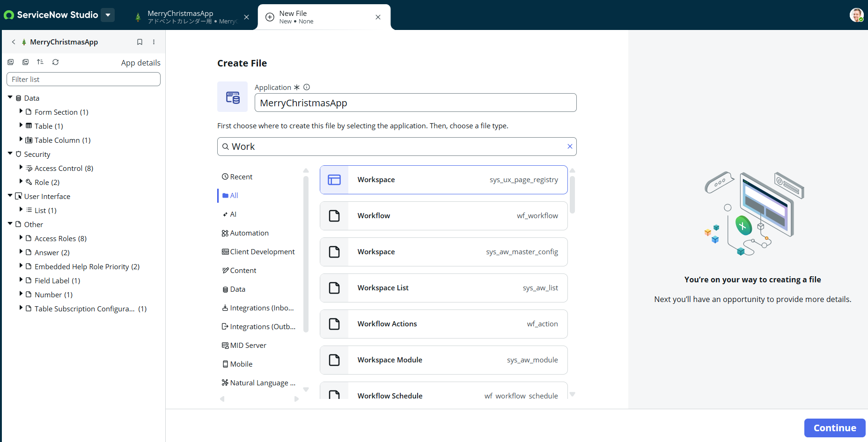The height and width of the screenshot is (442, 868).
Task: Expand the Table Column (1) node
Action: coord(21,140)
